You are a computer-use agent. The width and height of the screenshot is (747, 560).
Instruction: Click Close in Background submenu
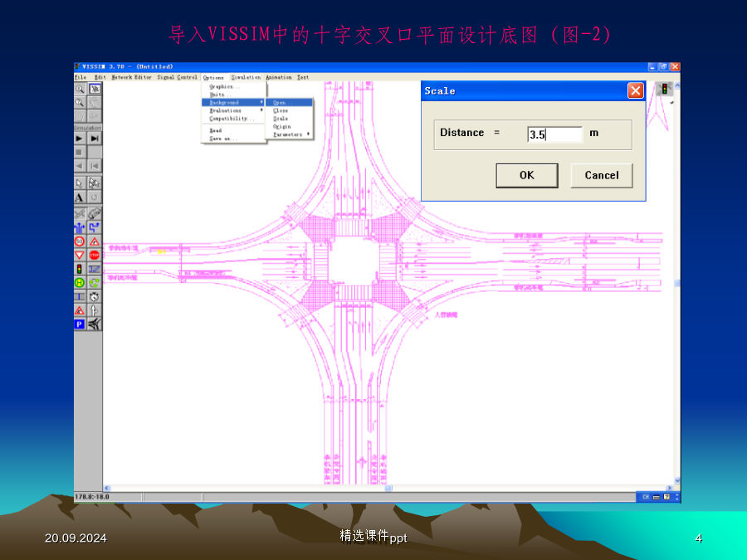click(x=289, y=110)
